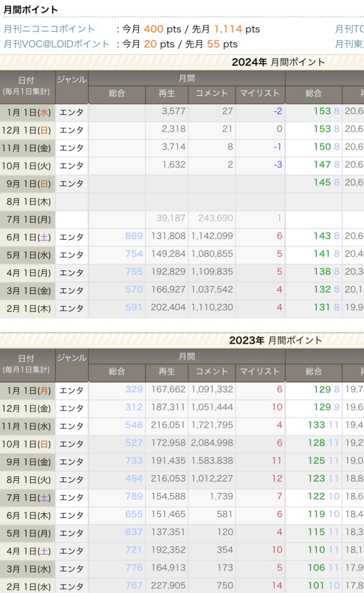
Task: Select the 再生 column header in 2024 table
Action: point(166,94)
